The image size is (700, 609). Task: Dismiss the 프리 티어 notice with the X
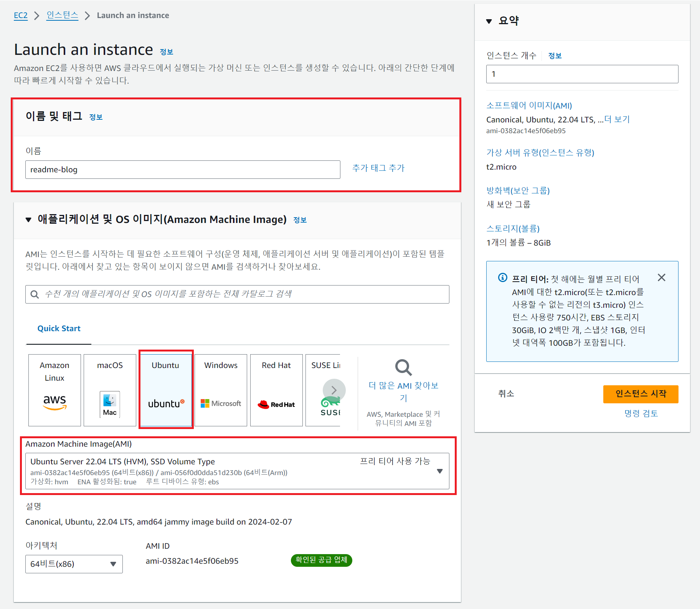coord(662,277)
